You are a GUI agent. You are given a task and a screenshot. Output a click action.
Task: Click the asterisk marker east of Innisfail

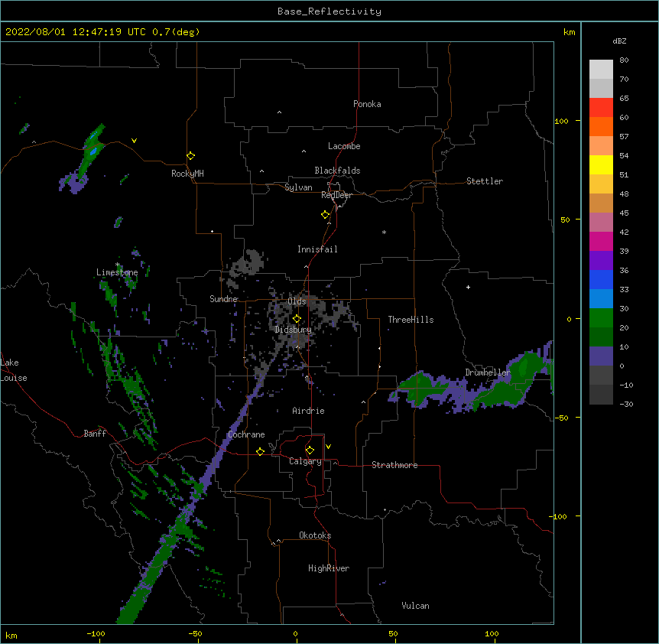coord(384,233)
